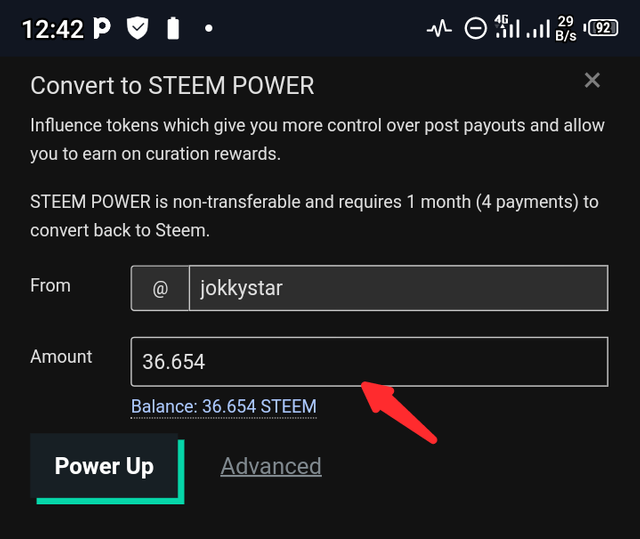
Task: Click the Balance: 36.654 STEEM link
Action: coord(224,406)
